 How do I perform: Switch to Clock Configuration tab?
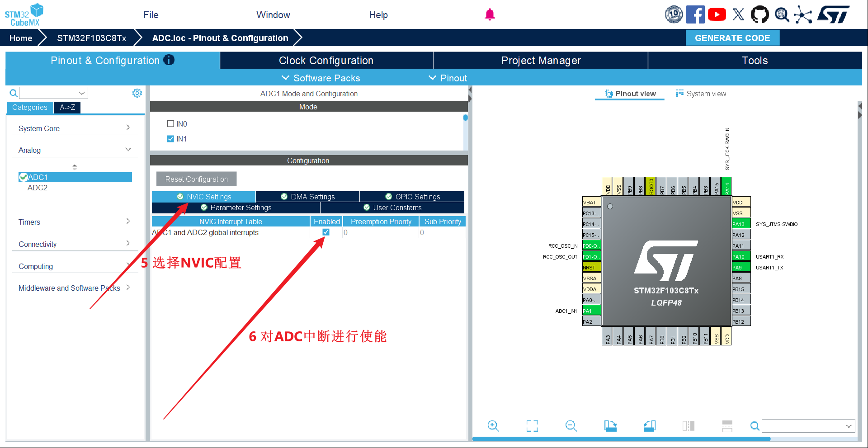pyautogui.click(x=326, y=61)
